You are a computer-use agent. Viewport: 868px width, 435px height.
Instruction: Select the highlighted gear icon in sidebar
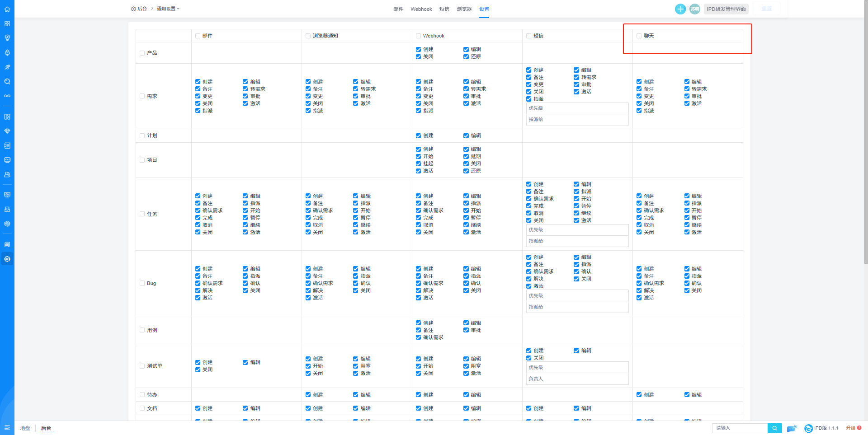click(7, 259)
